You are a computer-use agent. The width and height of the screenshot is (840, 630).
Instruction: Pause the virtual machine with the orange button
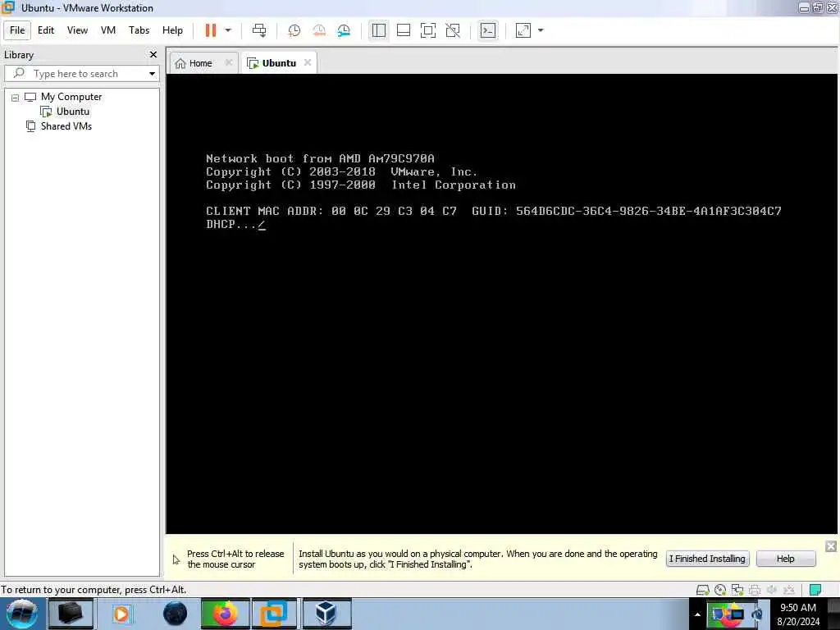(x=211, y=30)
